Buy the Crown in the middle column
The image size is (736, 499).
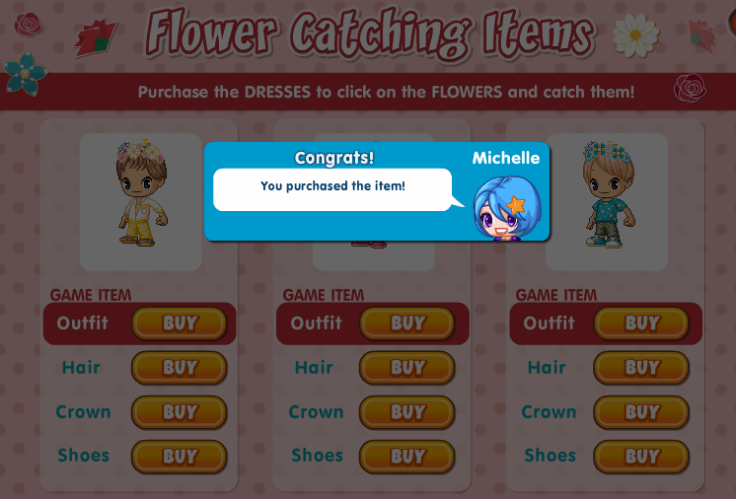click(x=407, y=412)
